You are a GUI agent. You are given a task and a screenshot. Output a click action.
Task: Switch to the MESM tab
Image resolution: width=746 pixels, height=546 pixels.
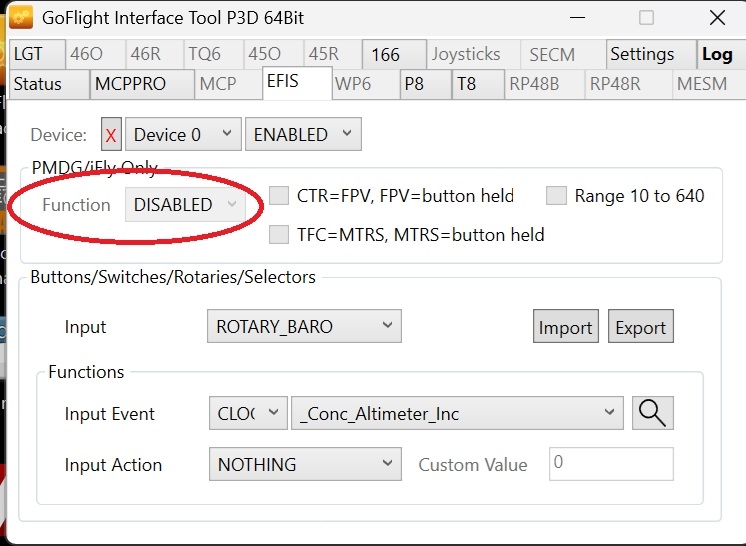click(709, 84)
